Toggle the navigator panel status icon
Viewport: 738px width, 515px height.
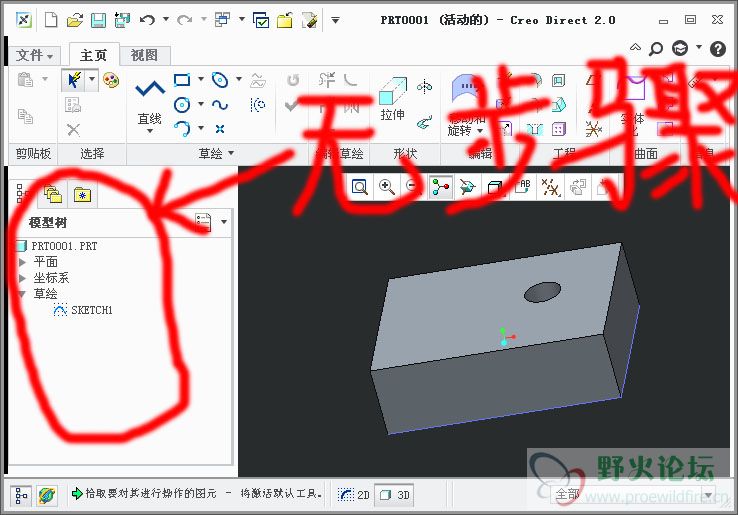coord(21,495)
